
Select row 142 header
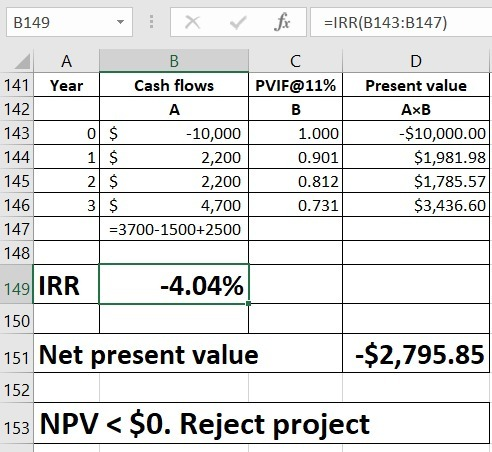click(17, 109)
